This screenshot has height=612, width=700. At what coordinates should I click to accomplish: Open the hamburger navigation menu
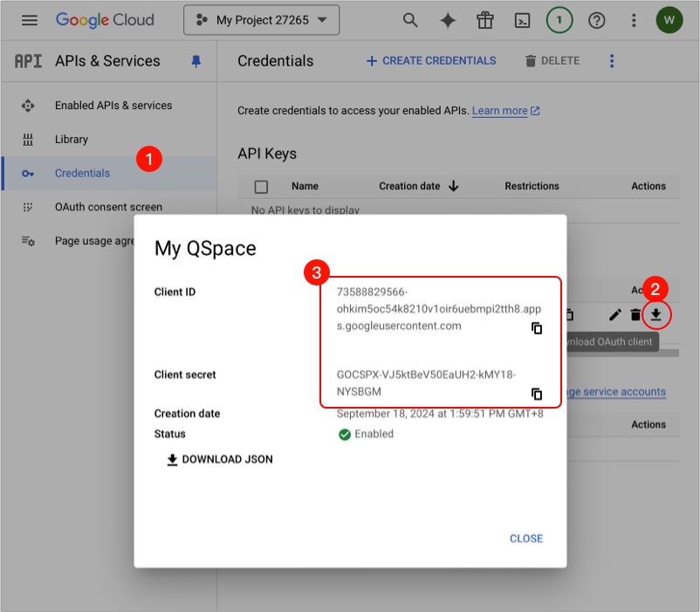(30, 20)
